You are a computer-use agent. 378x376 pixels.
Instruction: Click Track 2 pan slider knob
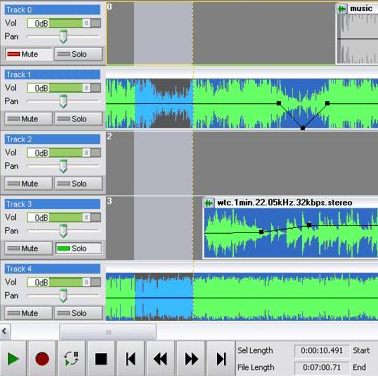(63, 166)
